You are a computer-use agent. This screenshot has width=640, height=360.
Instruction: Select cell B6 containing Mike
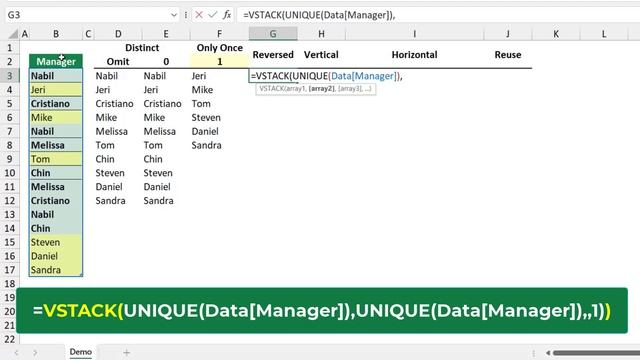(56, 117)
